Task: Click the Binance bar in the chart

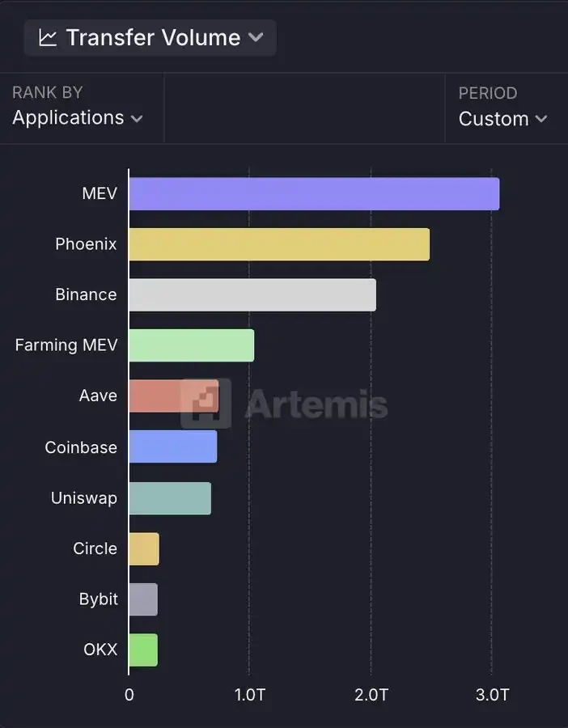Action: click(251, 294)
